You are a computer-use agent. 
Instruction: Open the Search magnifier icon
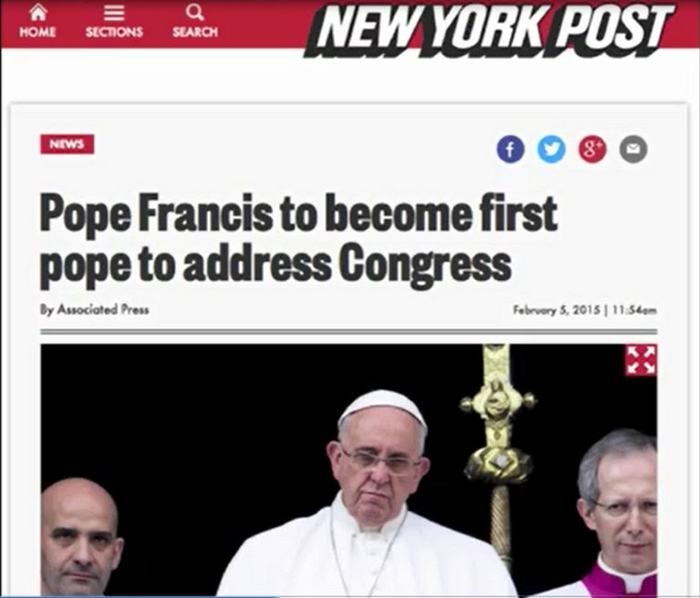195,13
